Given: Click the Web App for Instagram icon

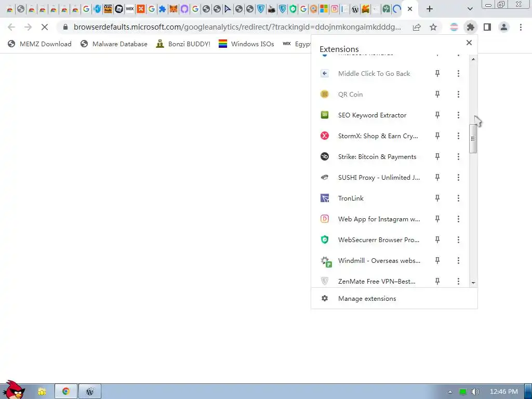Looking at the screenshot, I should 325,219.
